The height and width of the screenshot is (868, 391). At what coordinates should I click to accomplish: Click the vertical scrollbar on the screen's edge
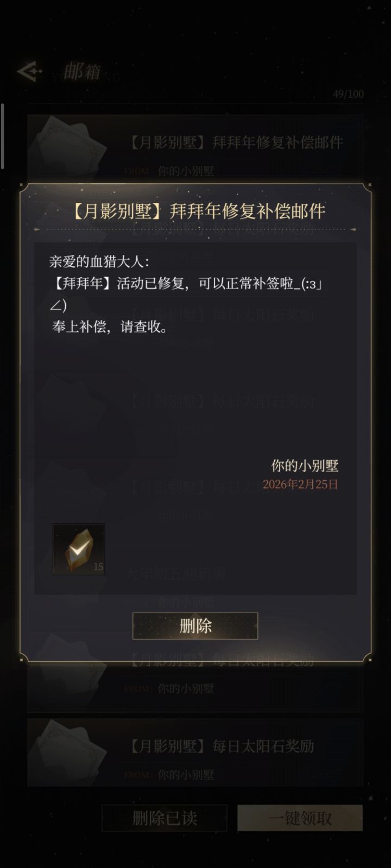(x=3, y=136)
